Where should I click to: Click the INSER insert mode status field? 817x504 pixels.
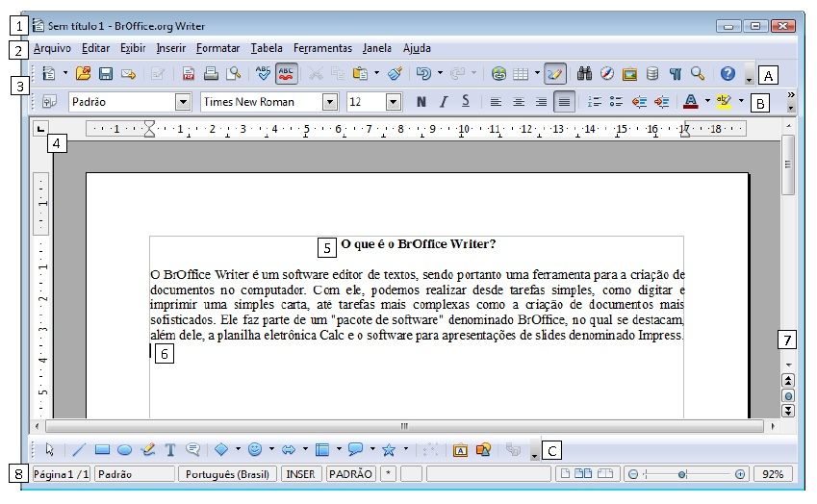[300, 474]
